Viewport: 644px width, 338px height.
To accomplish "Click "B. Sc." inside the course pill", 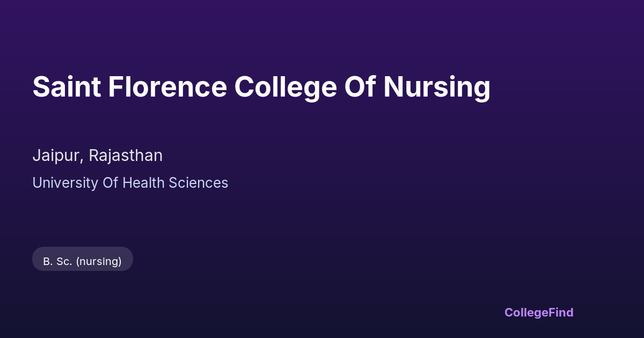I will (57, 261).
